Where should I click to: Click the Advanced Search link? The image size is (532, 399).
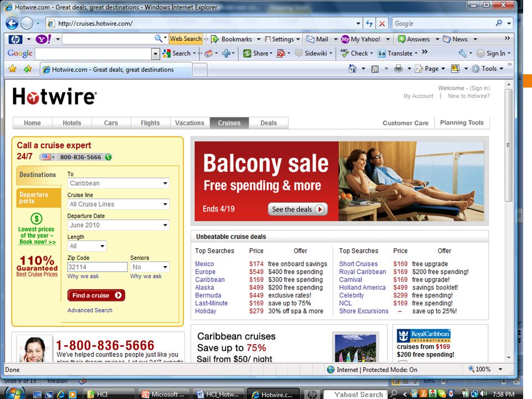coord(90,310)
